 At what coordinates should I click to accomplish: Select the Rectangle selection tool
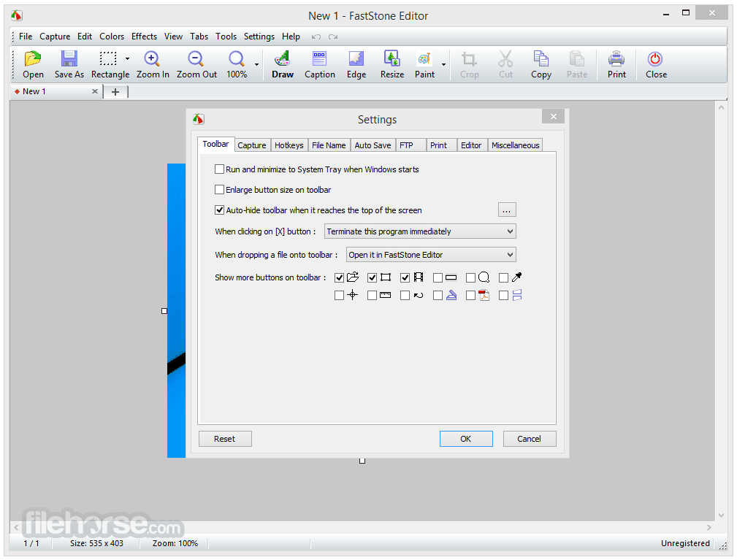click(x=108, y=58)
